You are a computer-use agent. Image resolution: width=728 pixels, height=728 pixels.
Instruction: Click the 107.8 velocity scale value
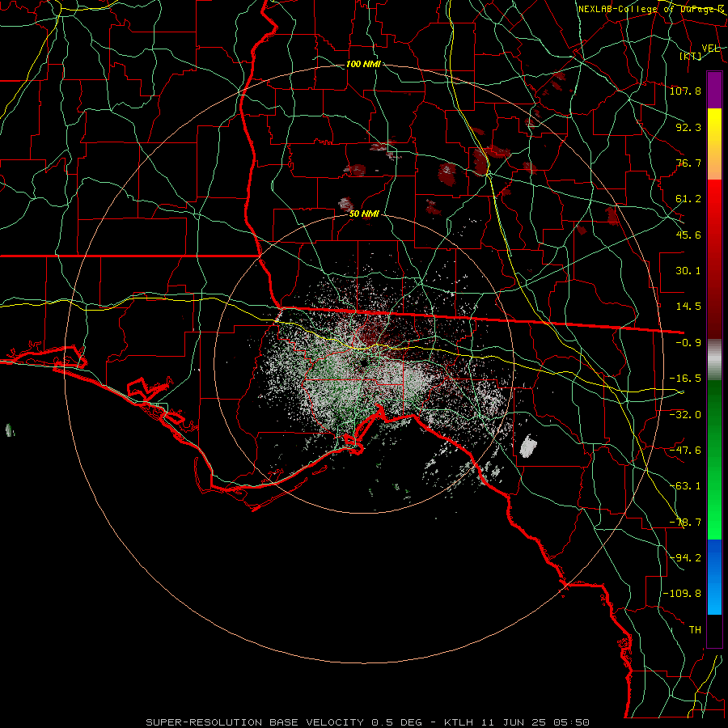(685, 91)
